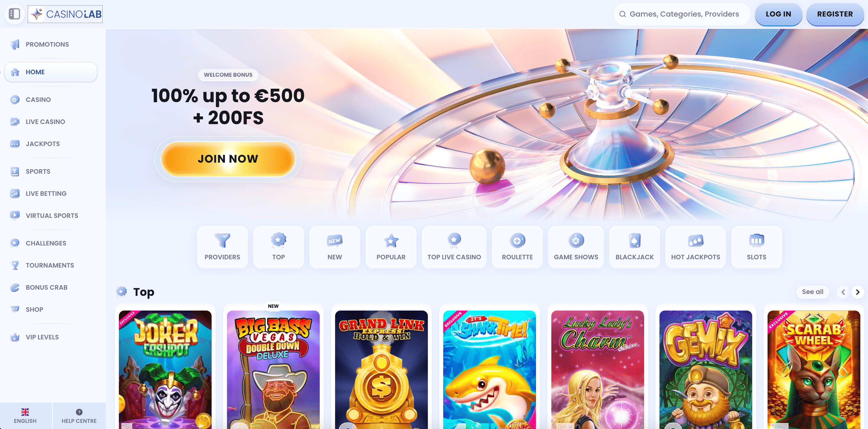This screenshot has height=429, width=868.
Task: Open Bonus Crab in the sidebar
Action: 46,287
